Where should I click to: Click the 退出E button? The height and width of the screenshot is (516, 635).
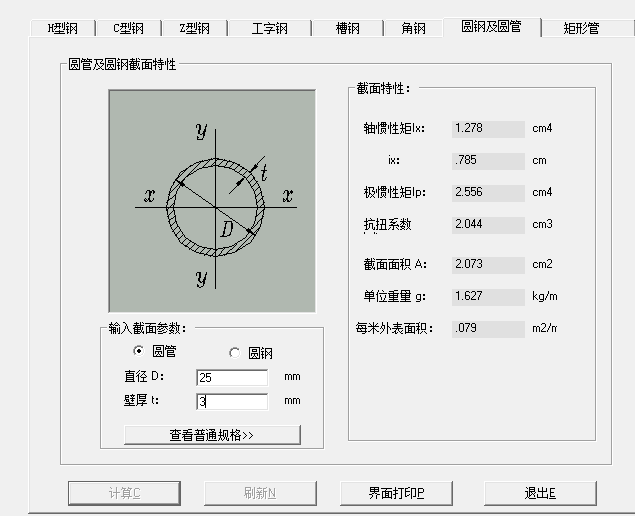(540, 493)
